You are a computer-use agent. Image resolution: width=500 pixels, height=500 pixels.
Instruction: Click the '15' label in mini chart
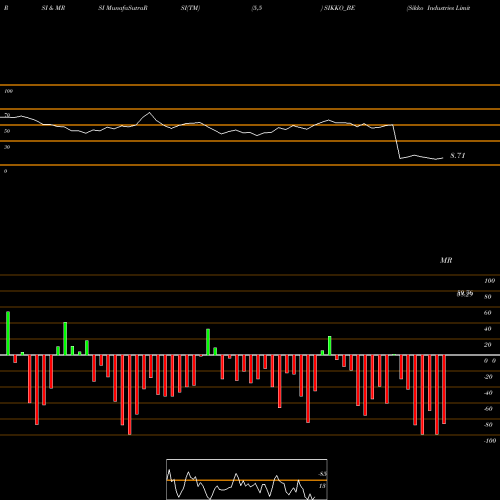click(322, 486)
